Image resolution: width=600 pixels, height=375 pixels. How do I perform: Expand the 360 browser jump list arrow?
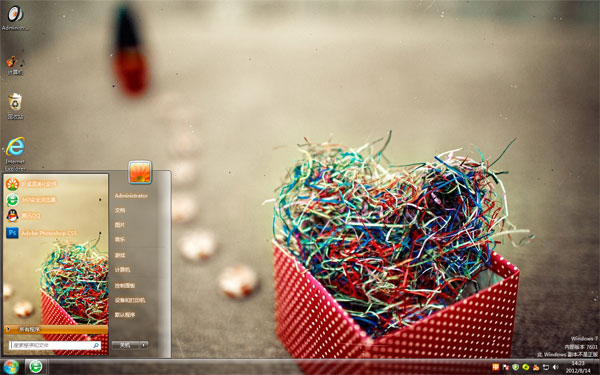point(100,200)
